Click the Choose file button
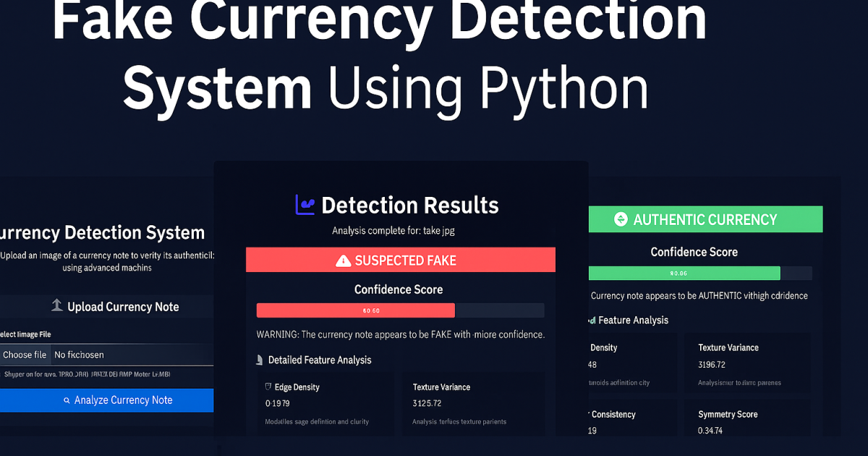Screen dimensions: 868x456 (x=25, y=355)
